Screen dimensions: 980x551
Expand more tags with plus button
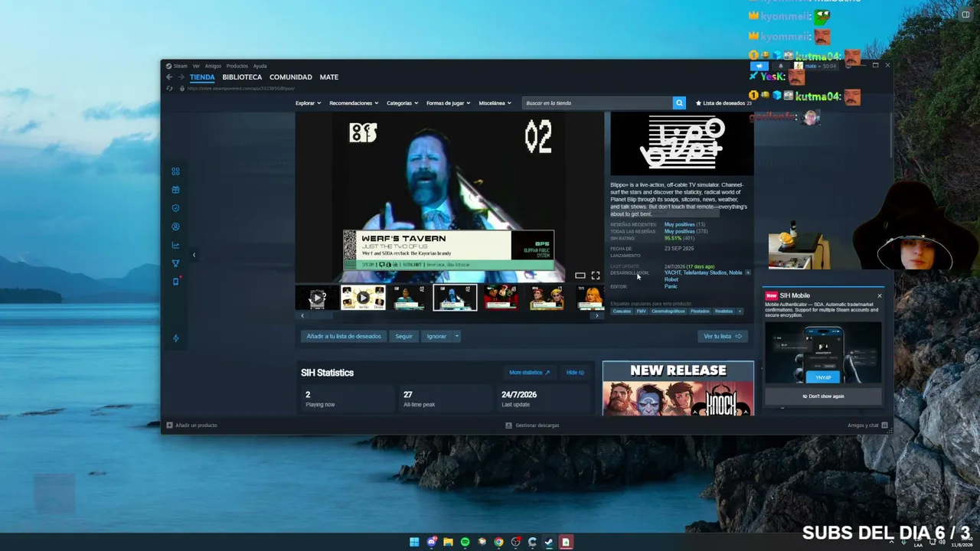pyautogui.click(x=740, y=311)
